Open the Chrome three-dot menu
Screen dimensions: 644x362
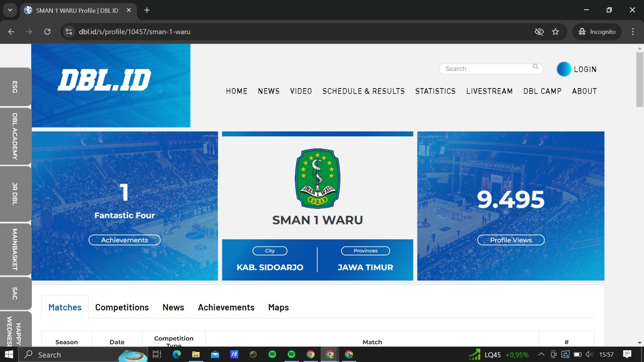click(633, 32)
